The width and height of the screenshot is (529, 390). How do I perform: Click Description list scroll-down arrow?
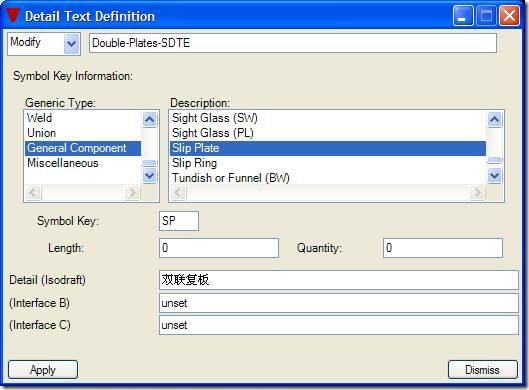point(495,175)
